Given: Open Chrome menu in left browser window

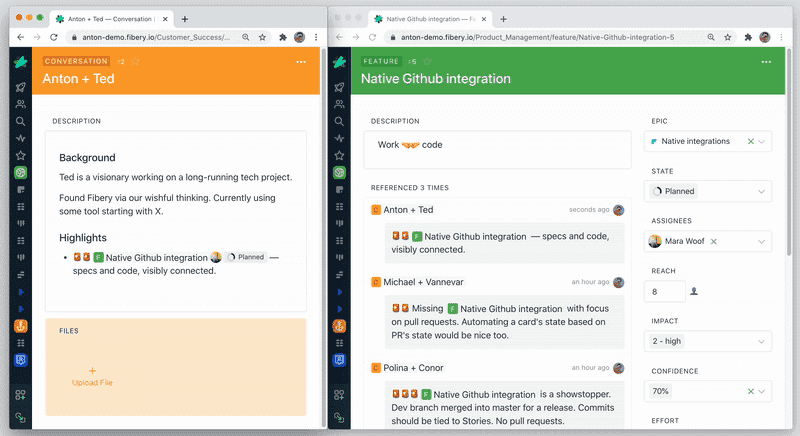Looking at the screenshot, I should coord(316,37).
